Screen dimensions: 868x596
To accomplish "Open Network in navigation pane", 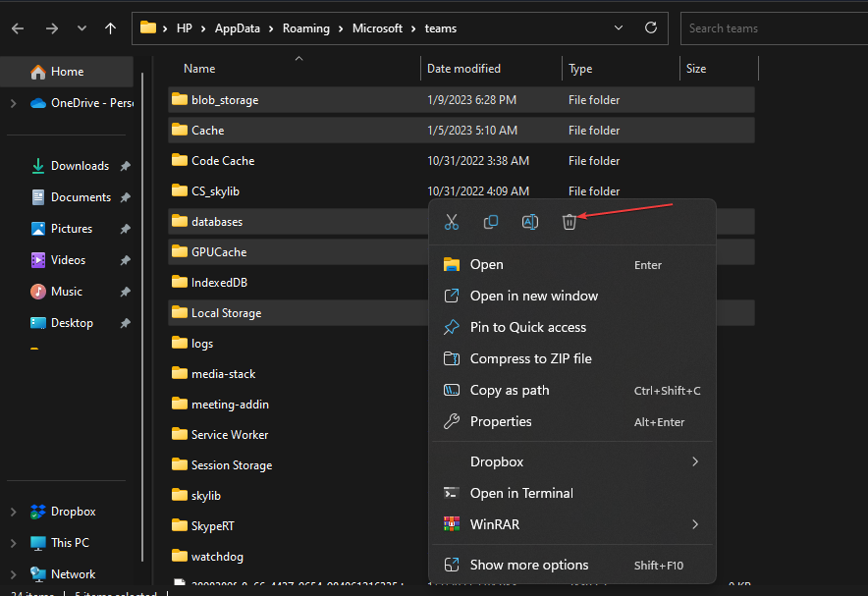I will [63, 574].
